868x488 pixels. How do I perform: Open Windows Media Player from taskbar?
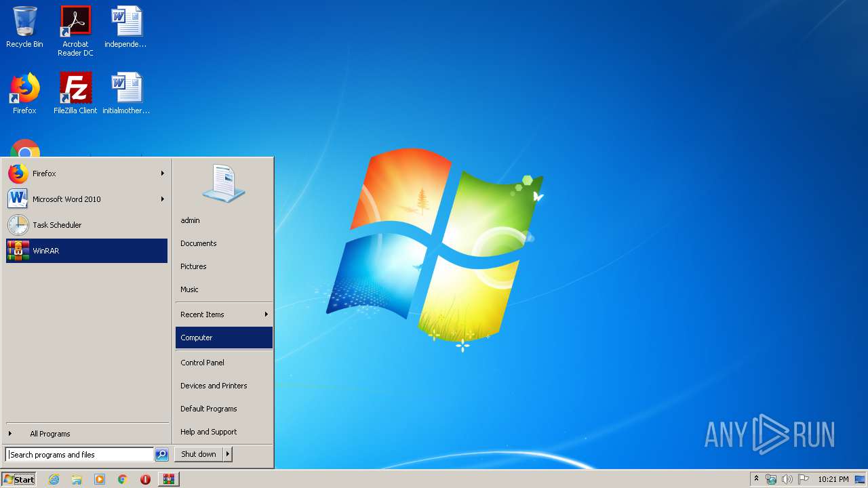(100, 479)
